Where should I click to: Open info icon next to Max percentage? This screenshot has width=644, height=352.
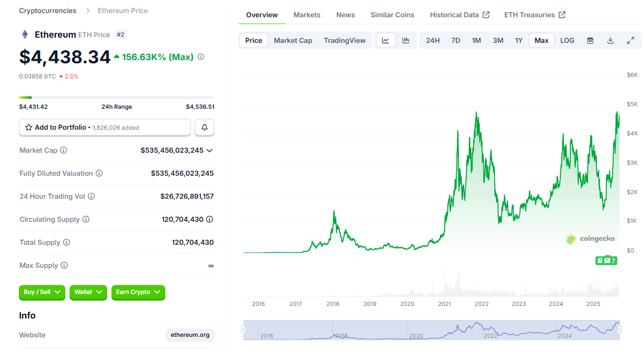pyautogui.click(x=201, y=57)
